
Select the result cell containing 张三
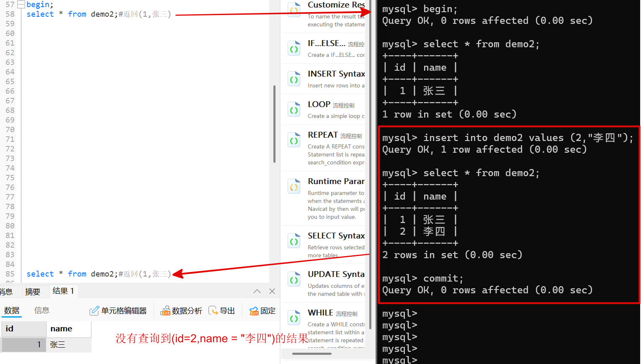click(69, 345)
